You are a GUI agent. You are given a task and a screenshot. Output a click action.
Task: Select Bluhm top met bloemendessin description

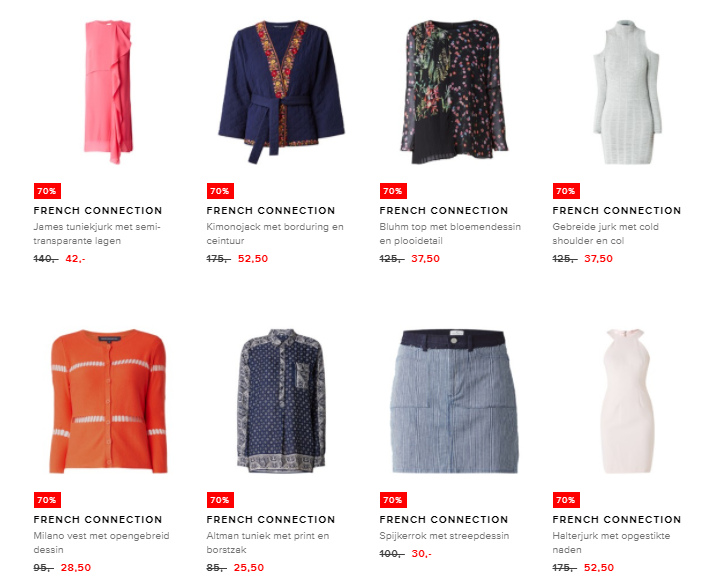(450, 233)
